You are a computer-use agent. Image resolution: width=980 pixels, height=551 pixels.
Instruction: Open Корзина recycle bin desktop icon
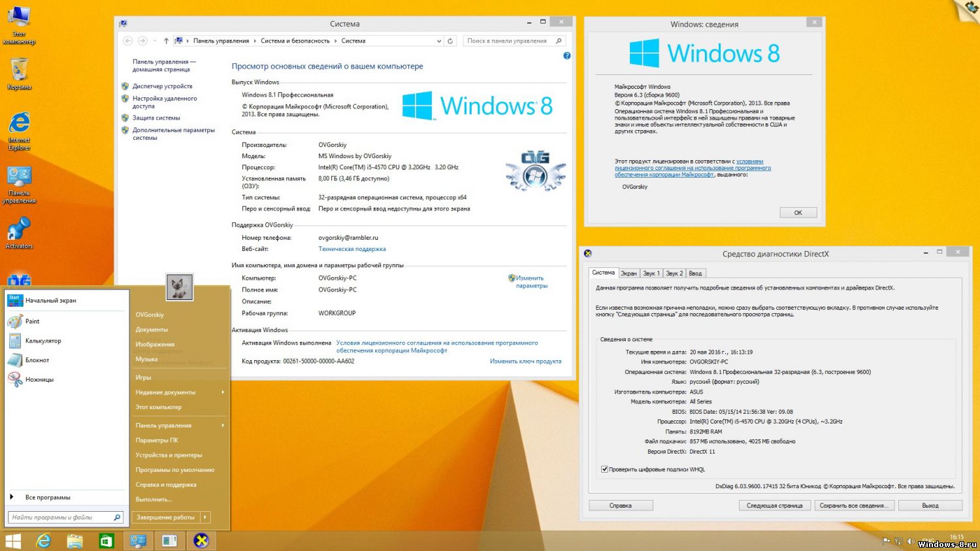click(19, 74)
